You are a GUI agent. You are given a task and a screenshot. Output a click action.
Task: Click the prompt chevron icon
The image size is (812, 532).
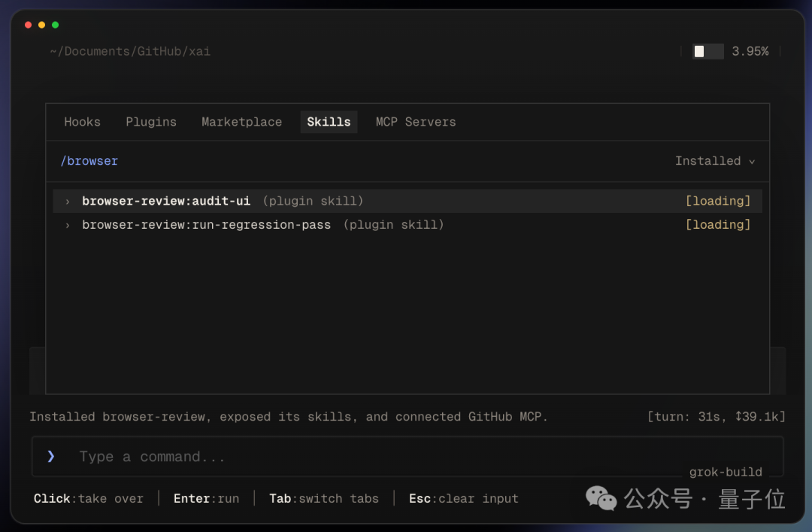coord(51,456)
